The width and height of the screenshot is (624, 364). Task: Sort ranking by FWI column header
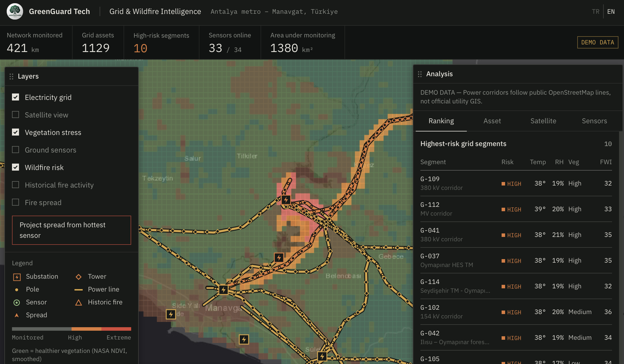point(606,162)
